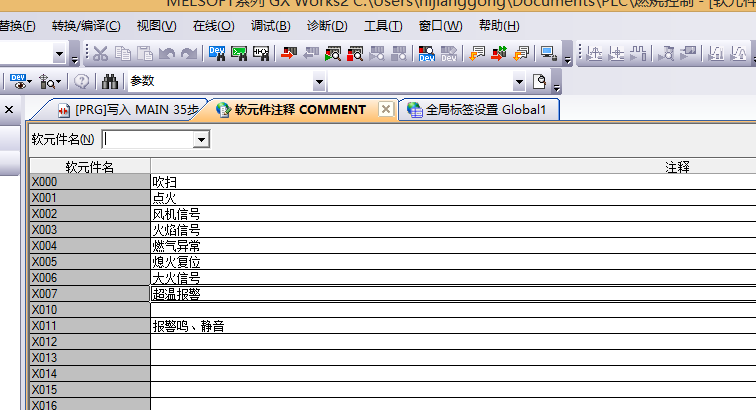The width and height of the screenshot is (756, 410).
Task: Open the 诊断(D) menu
Action: tap(326, 26)
